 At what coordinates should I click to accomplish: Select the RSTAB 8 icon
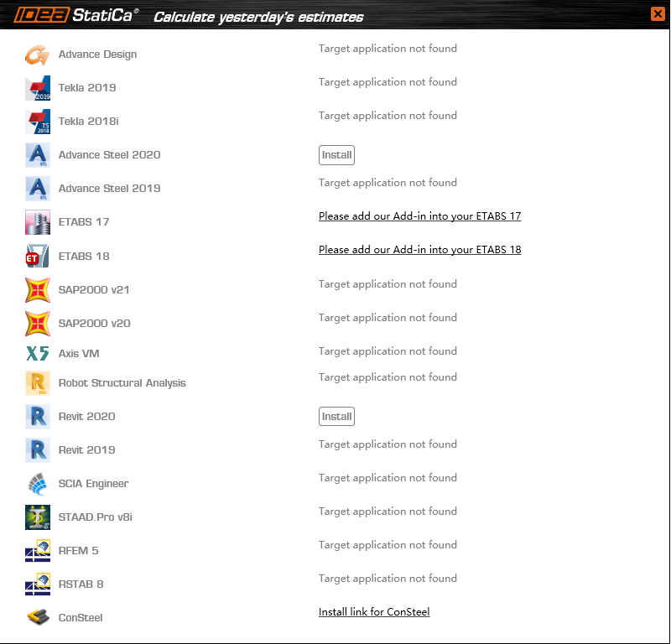pos(38,584)
